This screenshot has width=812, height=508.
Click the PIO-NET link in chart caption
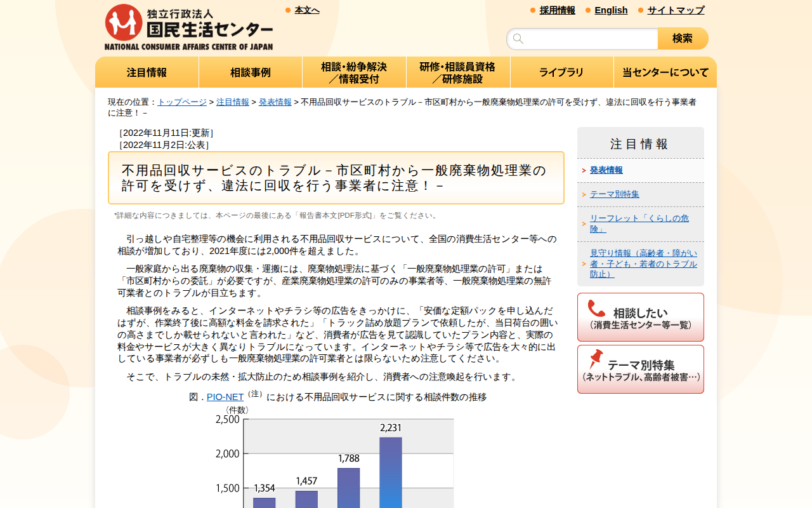[225, 397]
